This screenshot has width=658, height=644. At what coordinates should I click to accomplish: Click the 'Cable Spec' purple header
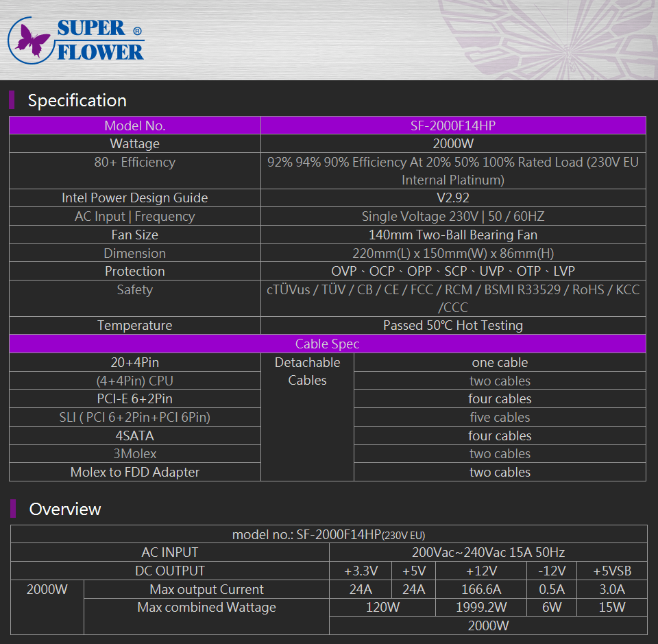tap(328, 344)
